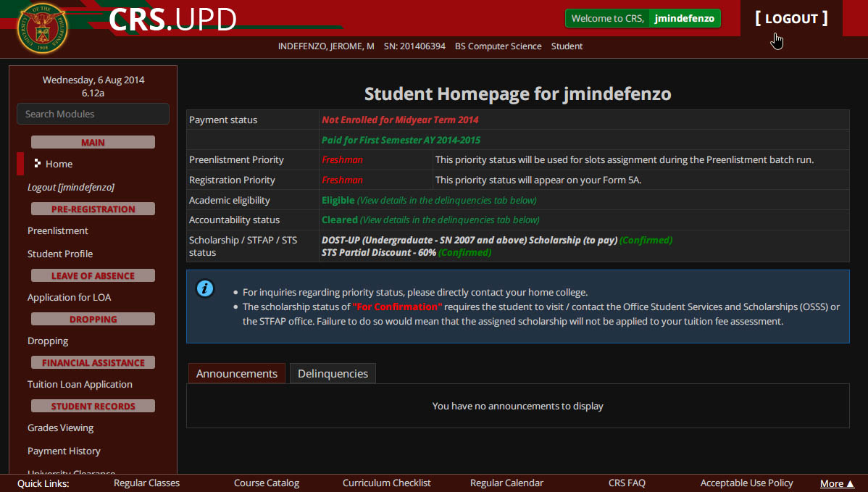868x492 pixels.
Task: Click 'Not Enrolled for Midyear Term 2014' status
Action: tap(400, 120)
